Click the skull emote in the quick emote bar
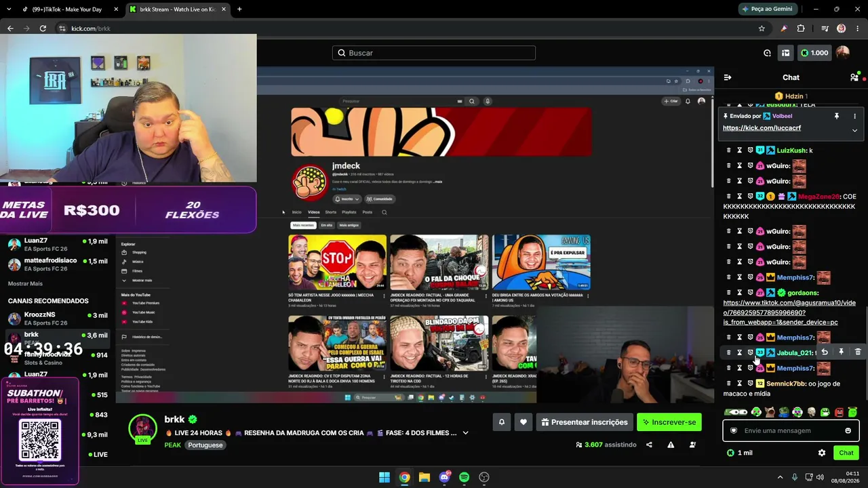This screenshot has width=868, height=488. click(811, 412)
